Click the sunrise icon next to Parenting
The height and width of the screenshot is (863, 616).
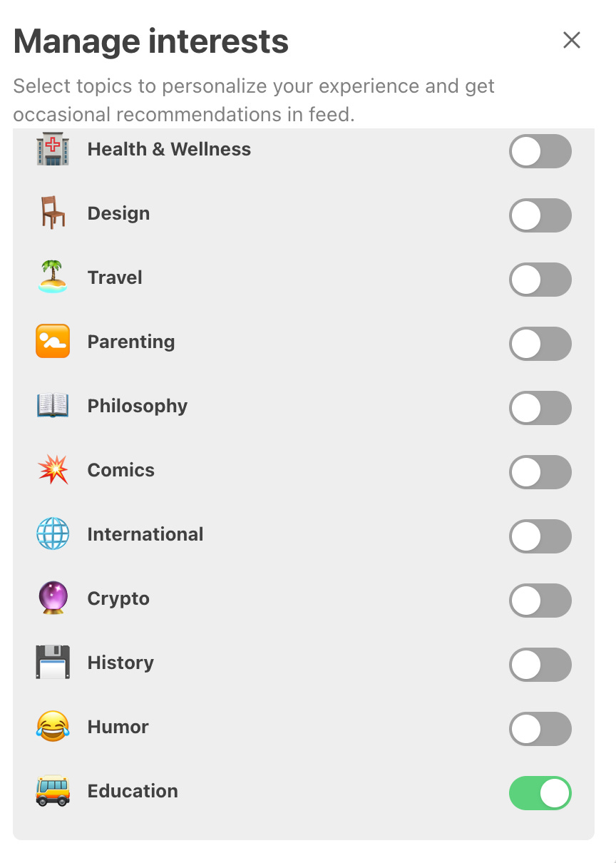click(51, 341)
